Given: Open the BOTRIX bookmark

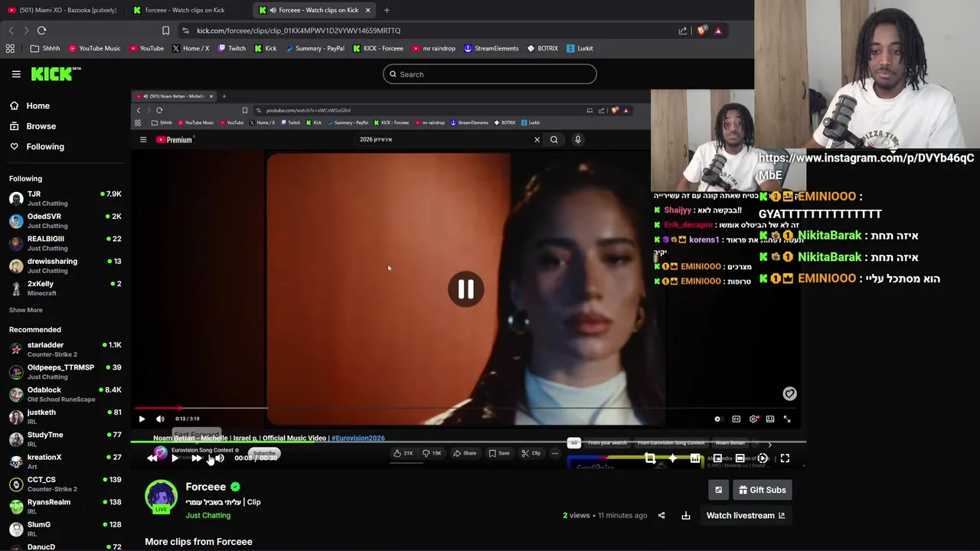Looking at the screenshot, I should (542, 48).
